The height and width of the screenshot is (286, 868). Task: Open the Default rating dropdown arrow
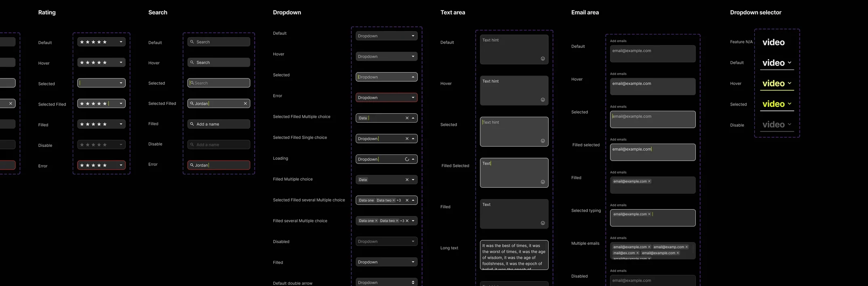(x=121, y=42)
